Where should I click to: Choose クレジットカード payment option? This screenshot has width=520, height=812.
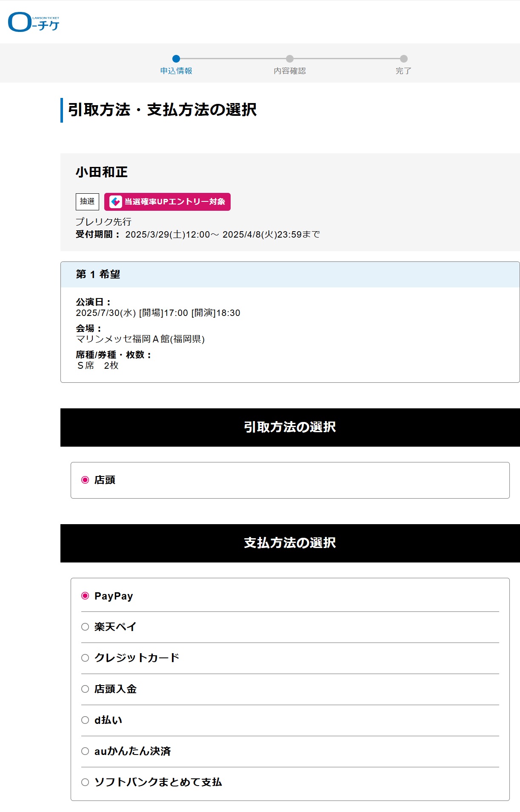tap(85, 658)
